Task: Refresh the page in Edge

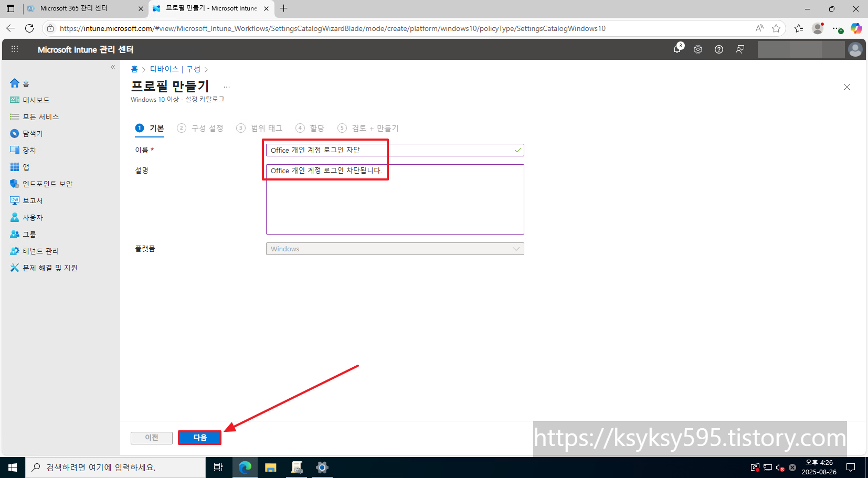Action: [29, 28]
